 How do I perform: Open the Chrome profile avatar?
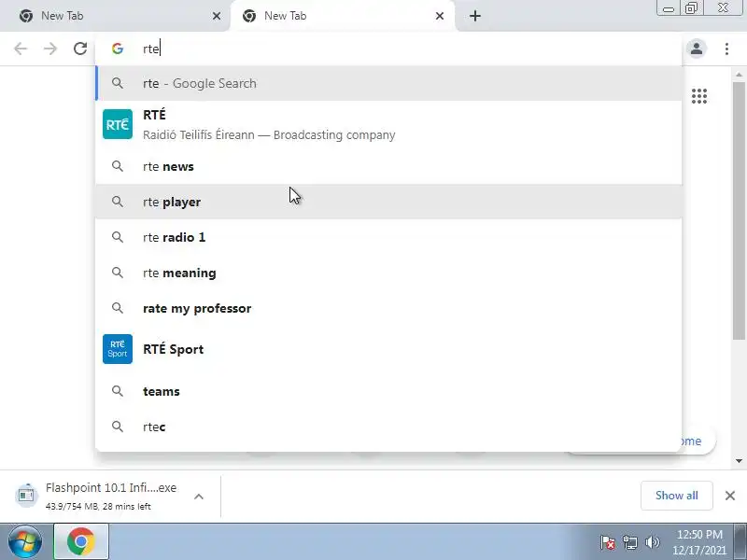point(696,49)
